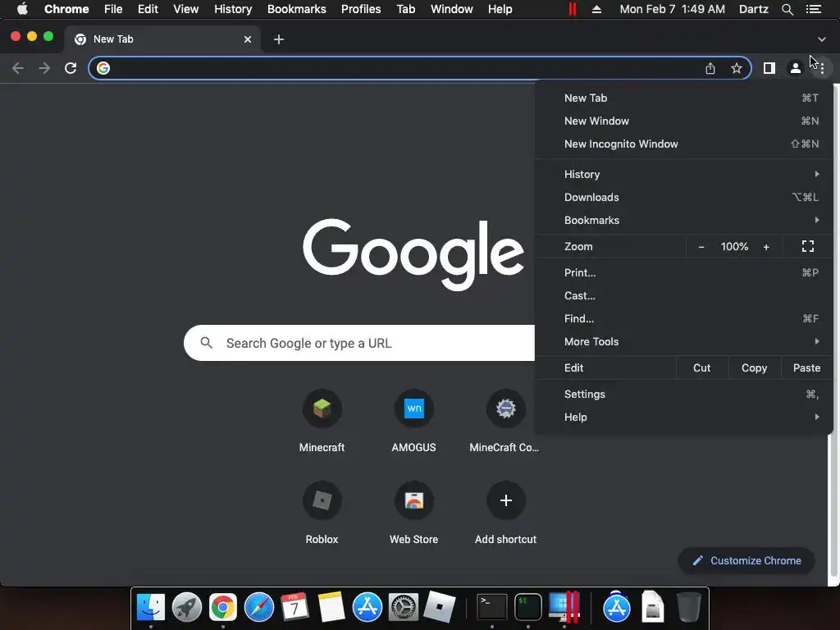Open Safari from the Dock
840x630 pixels.
(259, 607)
